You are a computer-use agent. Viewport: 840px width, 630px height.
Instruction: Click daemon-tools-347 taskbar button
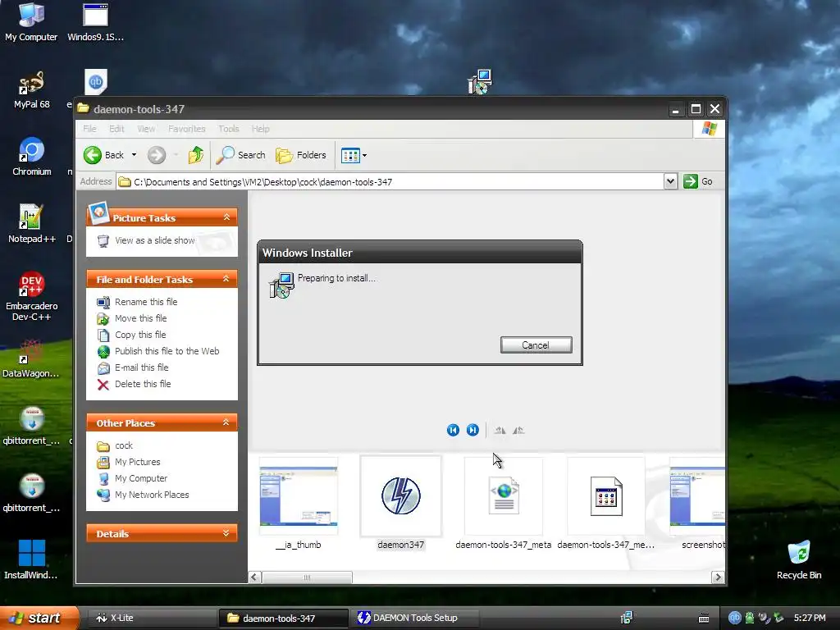tap(283, 619)
